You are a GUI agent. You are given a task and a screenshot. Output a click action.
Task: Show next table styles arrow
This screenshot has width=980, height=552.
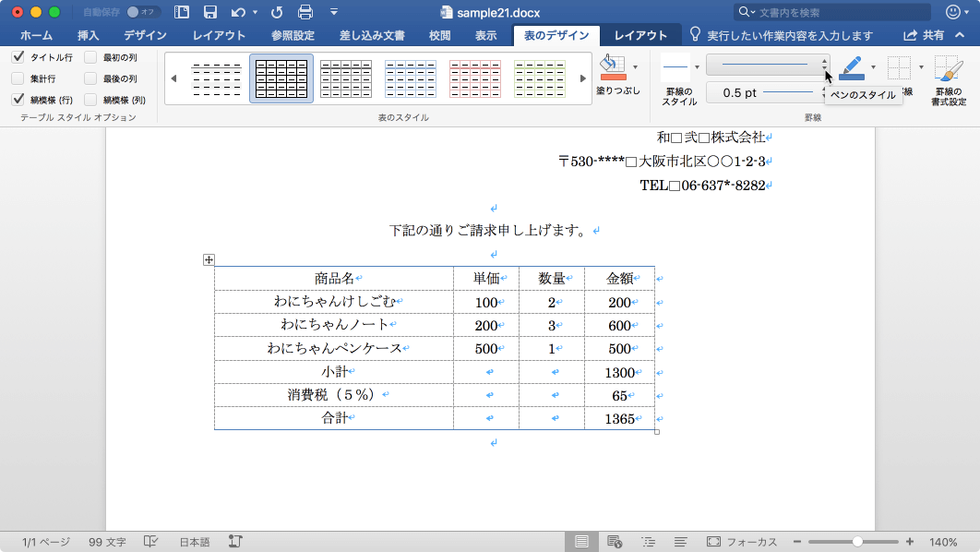tap(583, 78)
